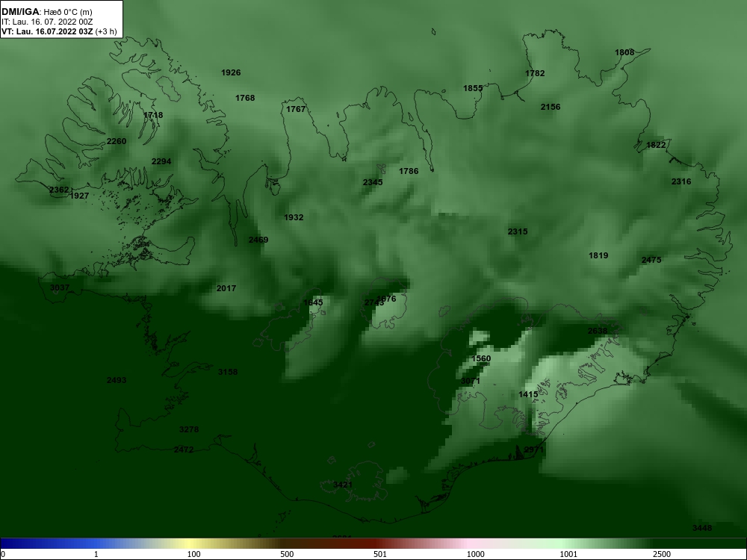Viewport: 747px width, 560px height.
Task: Select the 2638 value label
Action: click(598, 331)
